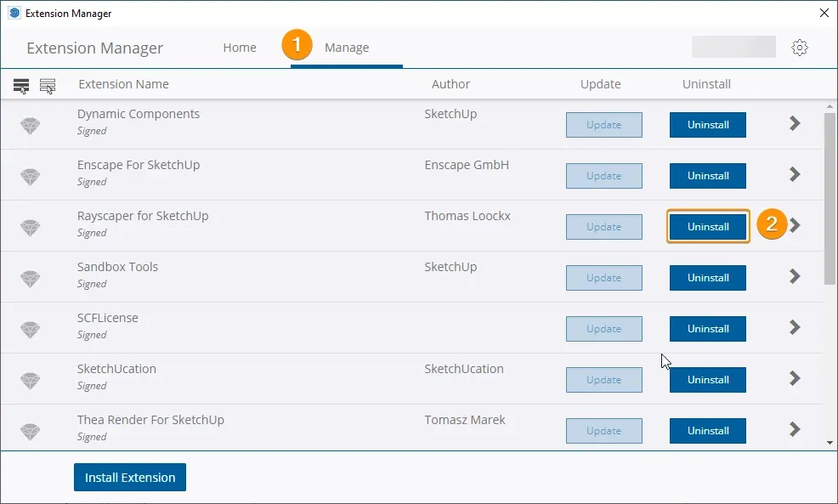
Task: Select Thea Render For SketchUp name text
Action: [x=150, y=420]
